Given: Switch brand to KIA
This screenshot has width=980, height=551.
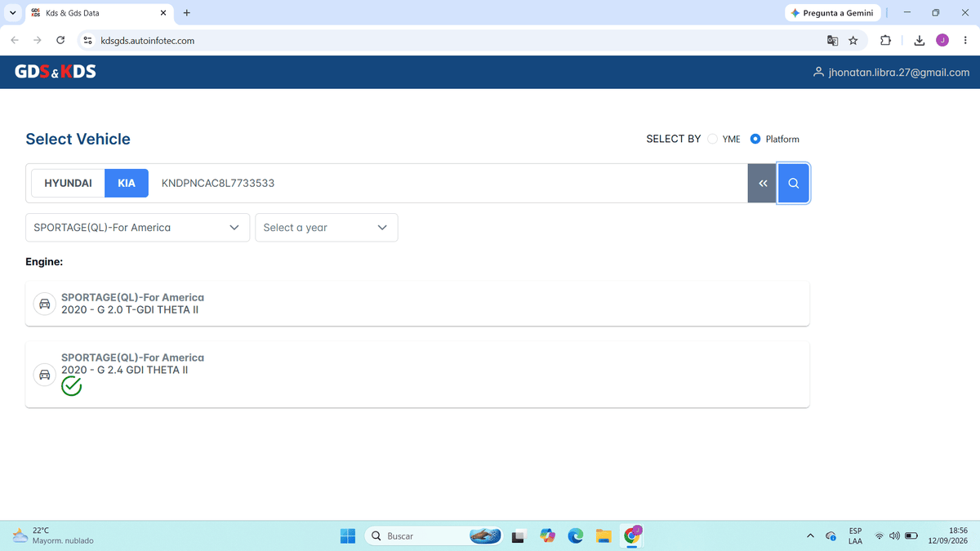Looking at the screenshot, I should click(127, 183).
